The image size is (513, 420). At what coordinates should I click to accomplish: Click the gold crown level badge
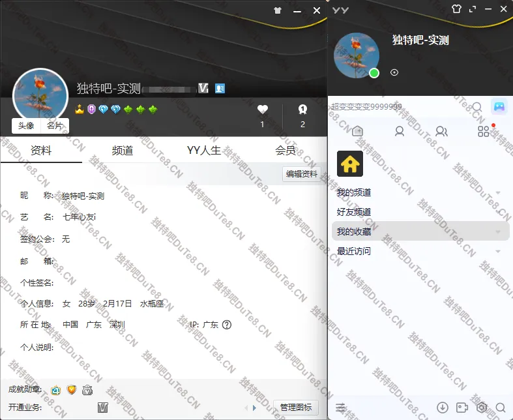(x=79, y=109)
